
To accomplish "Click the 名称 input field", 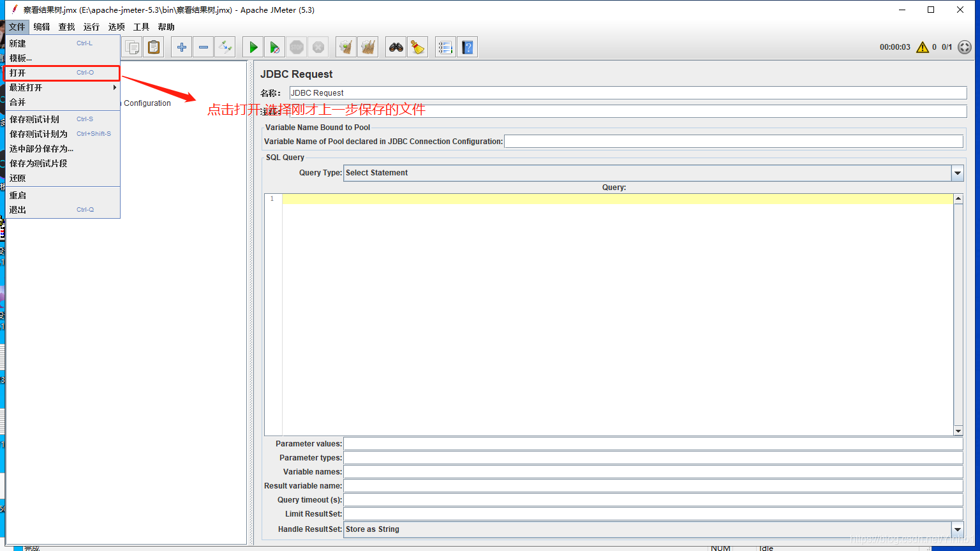I will click(628, 93).
